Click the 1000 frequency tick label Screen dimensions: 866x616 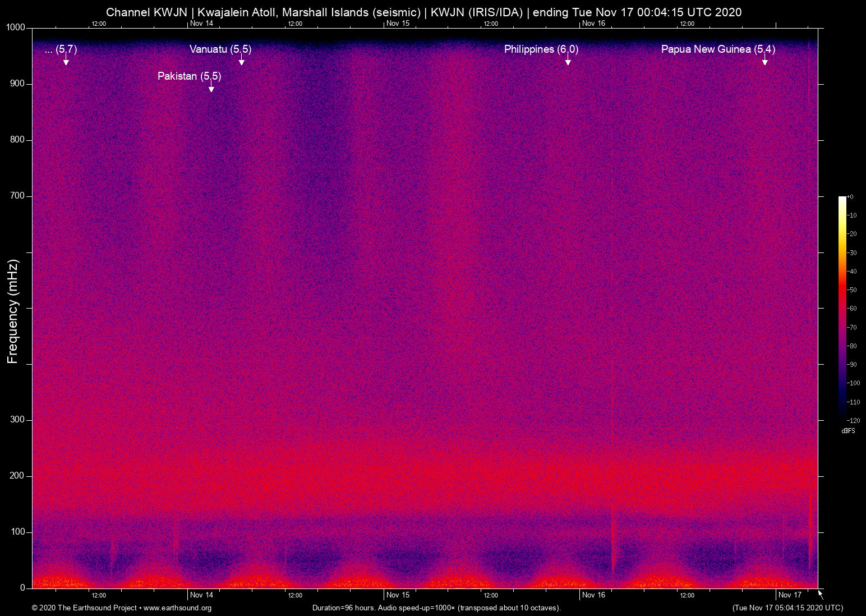[x=17, y=27]
